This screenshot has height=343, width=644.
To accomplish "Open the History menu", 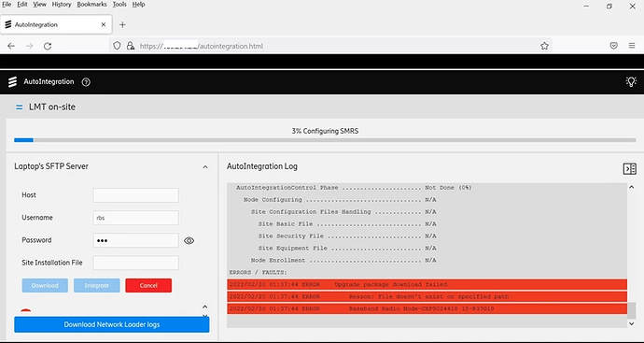I will pos(62,4).
